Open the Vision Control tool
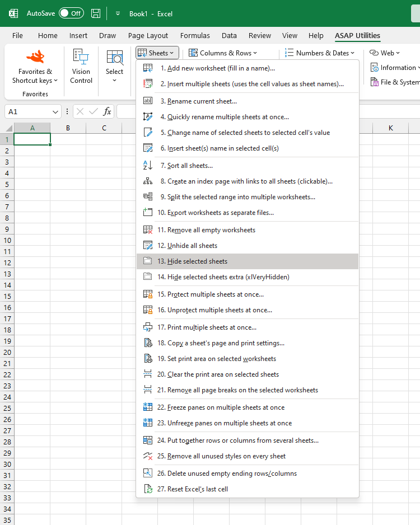Image resolution: width=420 pixels, height=525 pixels. click(81, 66)
